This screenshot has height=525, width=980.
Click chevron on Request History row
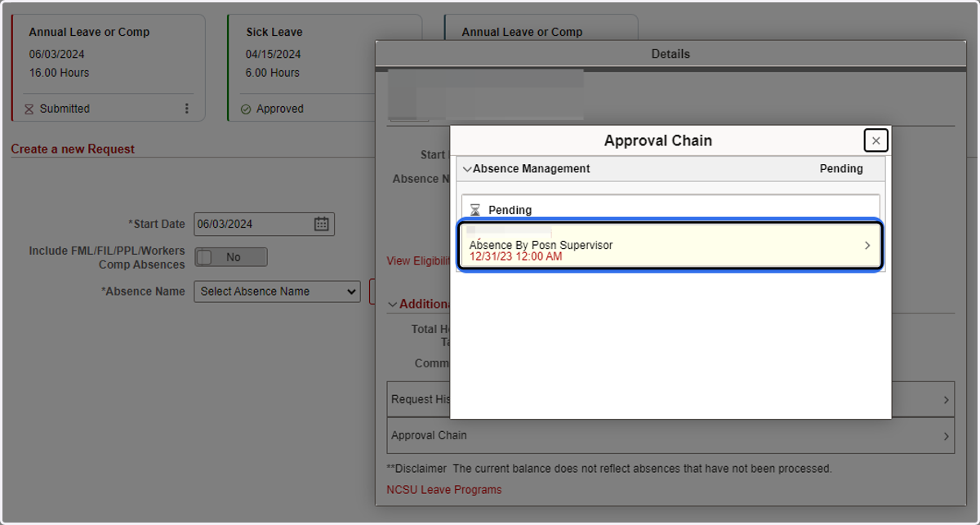pyautogui.click(x=947, y=400)
